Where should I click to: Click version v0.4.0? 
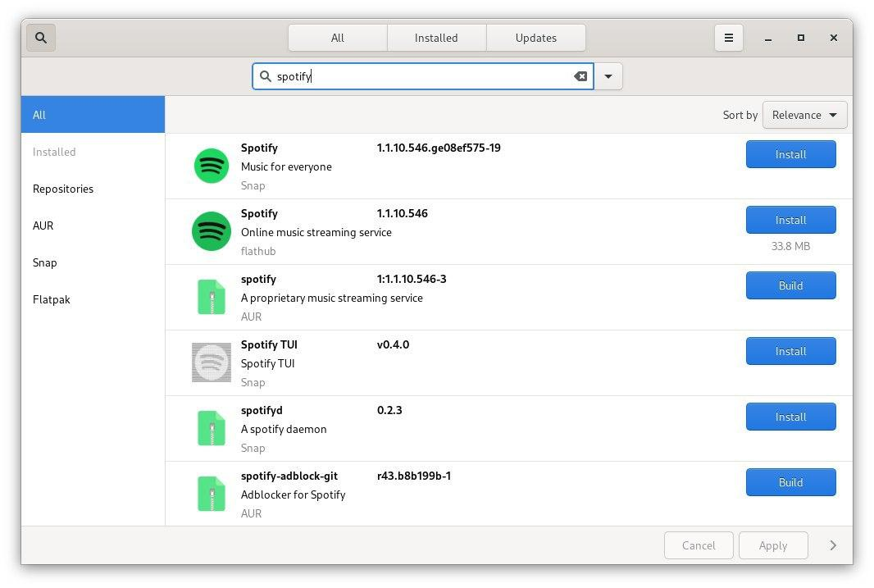(x=393, y=344)
